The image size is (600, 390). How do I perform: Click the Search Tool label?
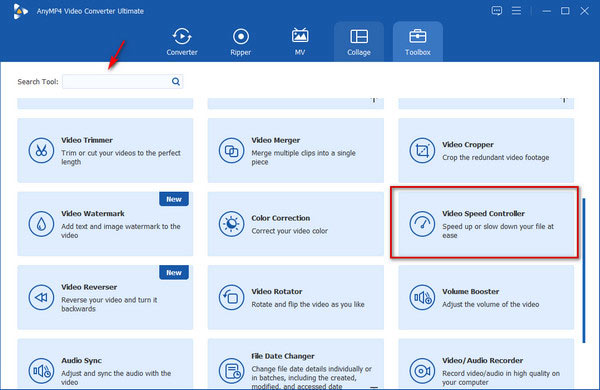click(x=38, y=82)
